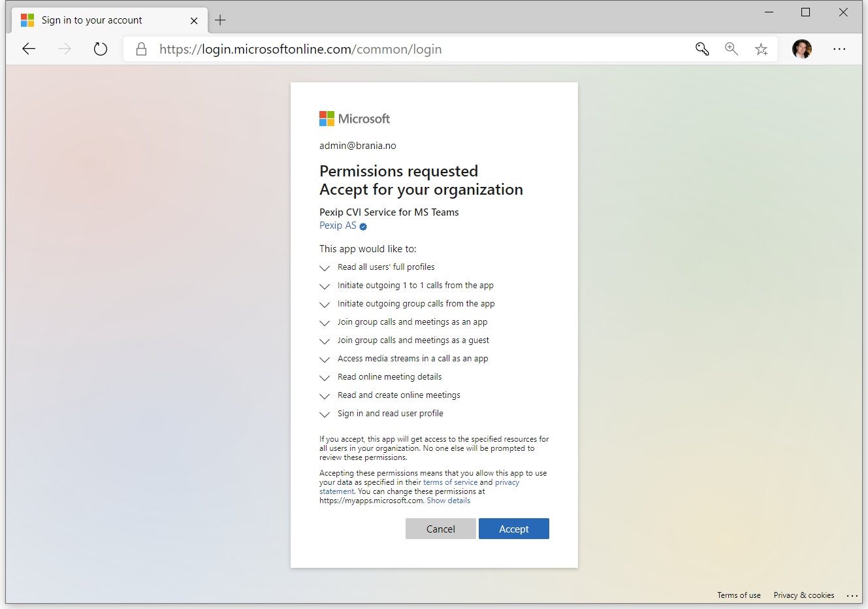
Task: Open the Privacy & cookies link in footer
Action: pos(804,595)
